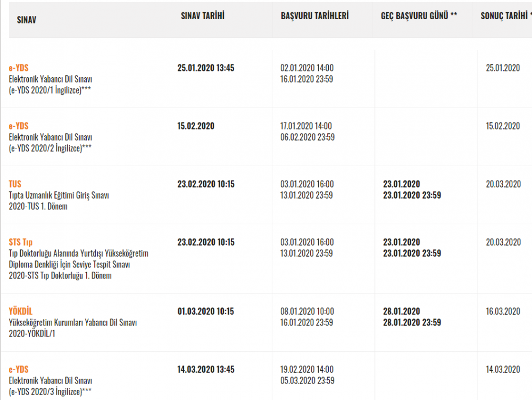The height and width of the screenshot is (400, 532).
Task: Open the e-YDS 2020/2 exam link
Action: pyautogui.click(x=19, y=126)
